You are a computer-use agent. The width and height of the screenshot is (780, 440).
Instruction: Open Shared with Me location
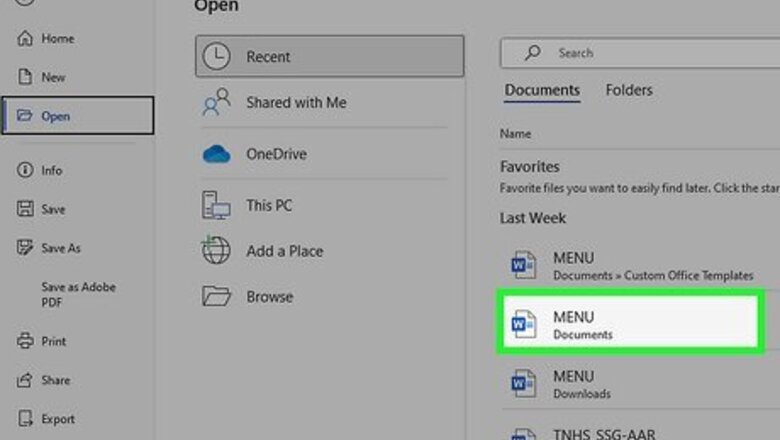point(295,102)
